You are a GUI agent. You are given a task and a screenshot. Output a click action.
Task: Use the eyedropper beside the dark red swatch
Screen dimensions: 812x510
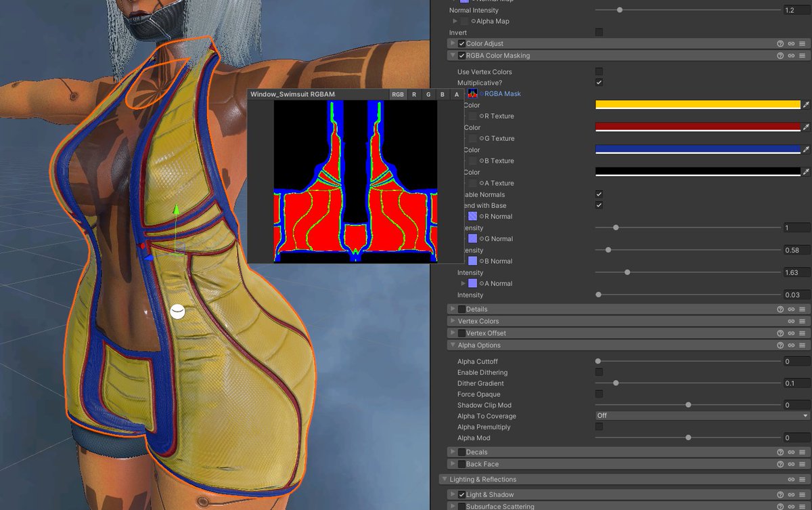click(x=806, y=127)
